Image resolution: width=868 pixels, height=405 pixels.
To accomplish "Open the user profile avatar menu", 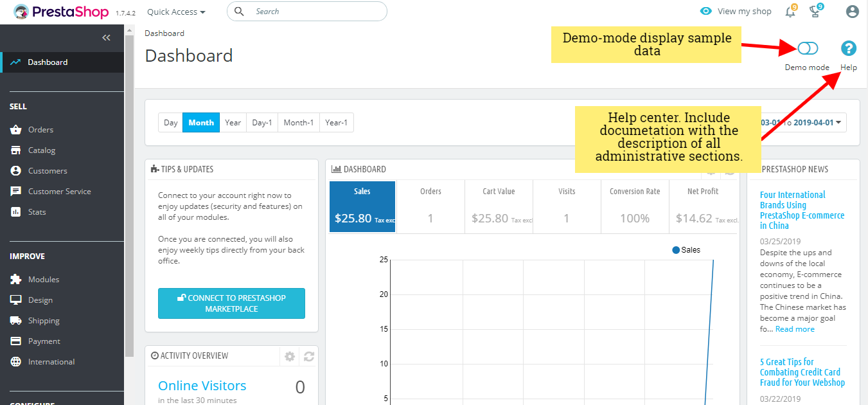I will coord(853,12).
